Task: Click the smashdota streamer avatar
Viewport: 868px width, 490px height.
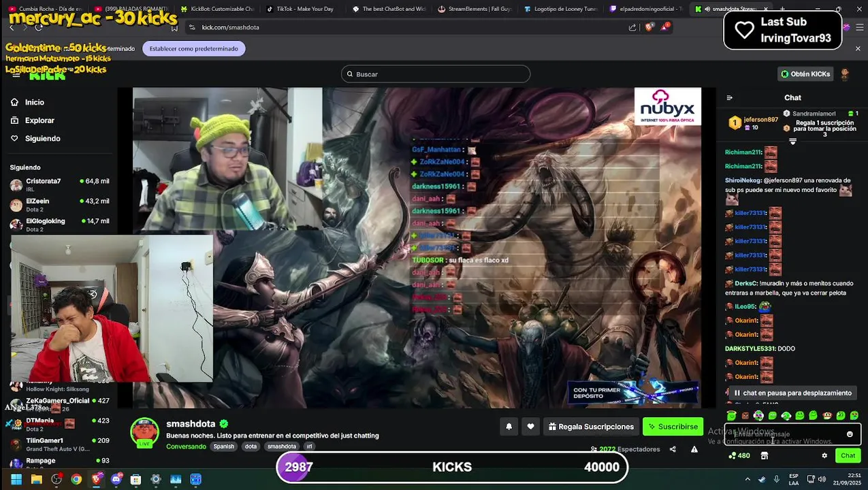Action: coord(144,431)
